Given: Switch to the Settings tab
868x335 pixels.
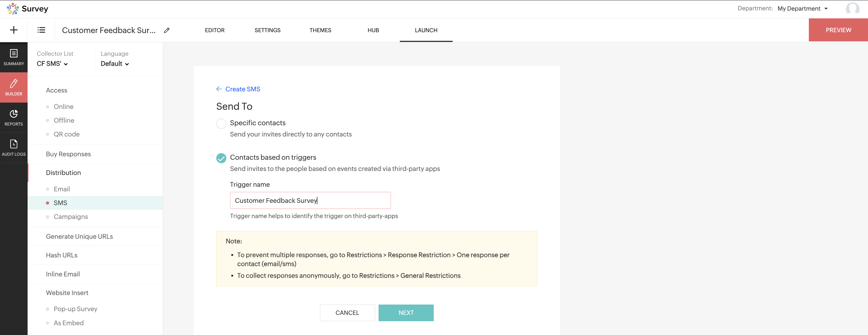Looking at the screenshot, I should tap(267, 30).
